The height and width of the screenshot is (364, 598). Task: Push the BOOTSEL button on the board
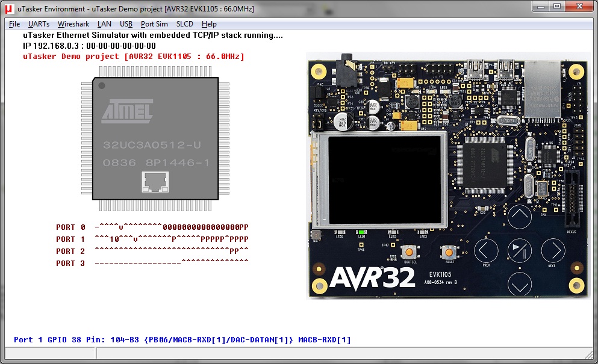pos(411,252)
